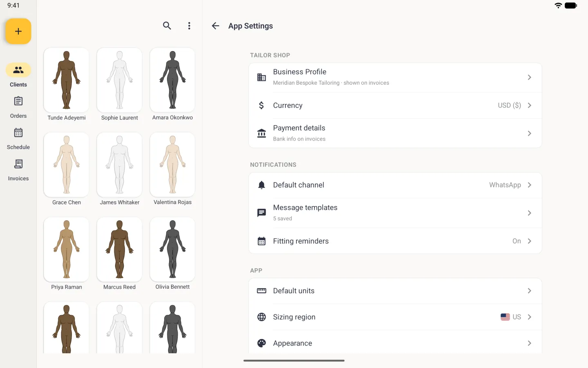Switch to the Clients tab
Viewport: 588px width, 368px height.
click(x=18, y=75)
